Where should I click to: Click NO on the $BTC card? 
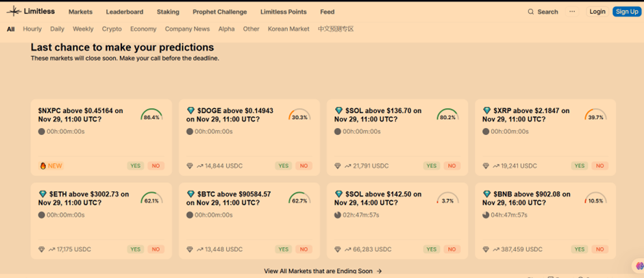(x=304, y=249)
